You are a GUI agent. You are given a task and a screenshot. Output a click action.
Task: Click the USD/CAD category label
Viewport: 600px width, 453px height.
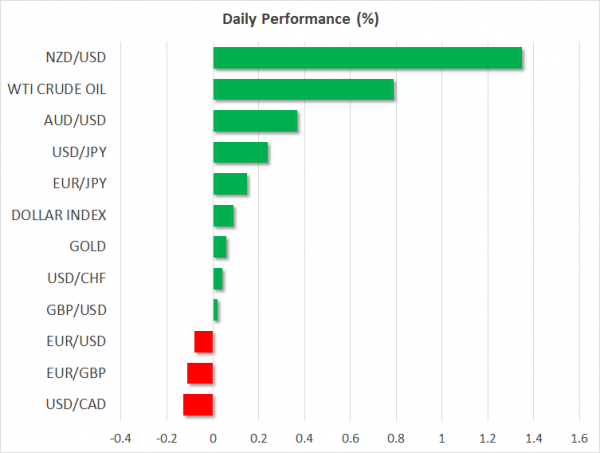pyautogui.click(x=78, y=405)
